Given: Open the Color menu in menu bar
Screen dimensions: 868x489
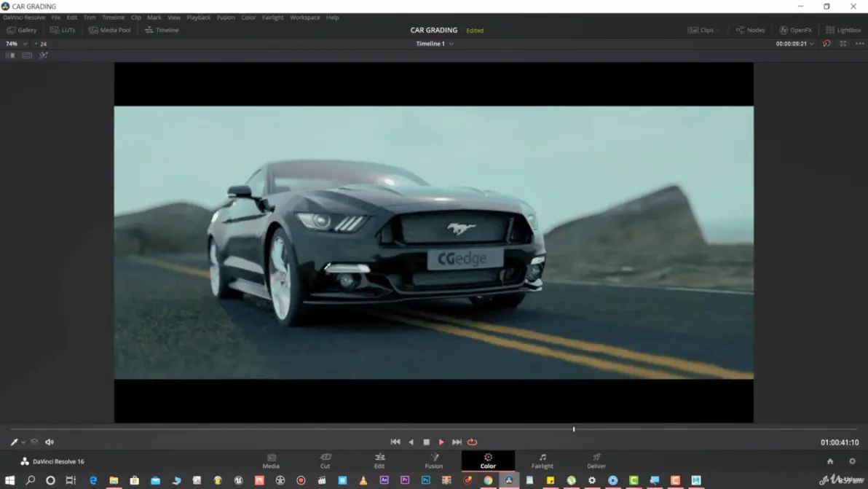Looking at the screenshot, I should click(248, 17).
